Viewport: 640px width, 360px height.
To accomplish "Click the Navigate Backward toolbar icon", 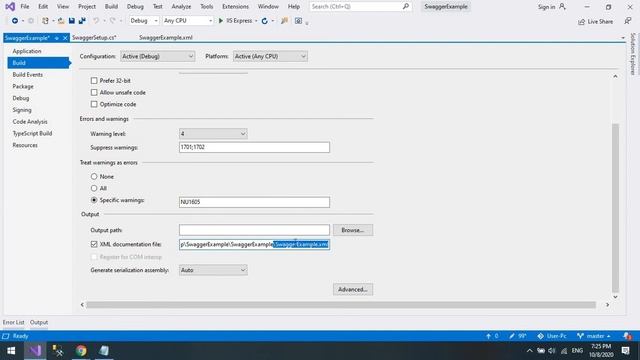I will pos(15,21).
